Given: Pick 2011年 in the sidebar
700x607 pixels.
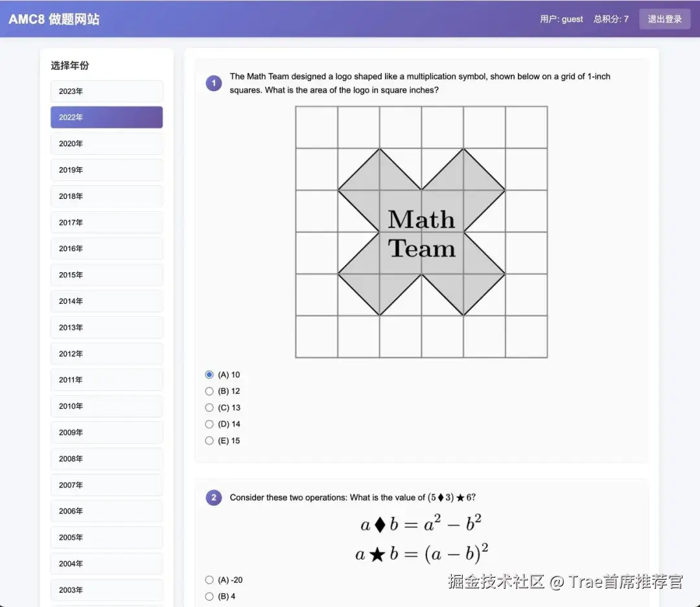Looking at the screenshot, I should (107, 380).
